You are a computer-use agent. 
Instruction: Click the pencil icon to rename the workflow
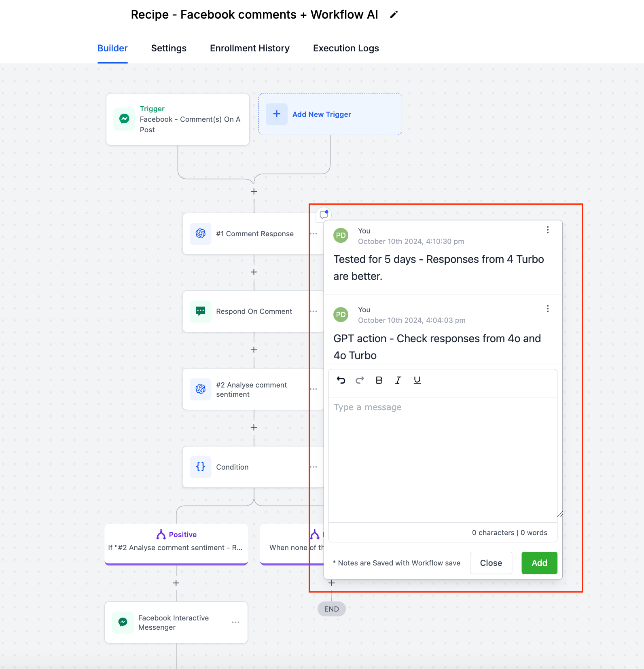coord(394,15)
